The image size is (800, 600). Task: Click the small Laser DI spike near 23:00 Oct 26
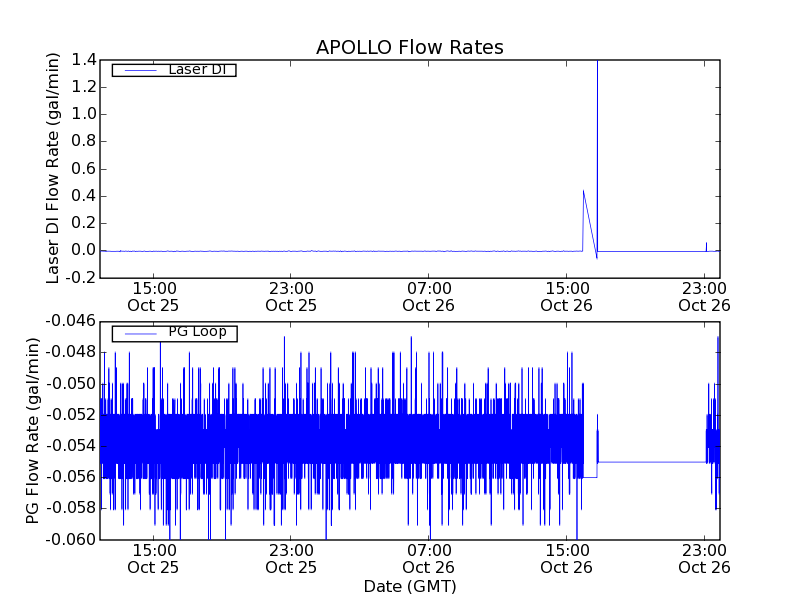[706, 246]
